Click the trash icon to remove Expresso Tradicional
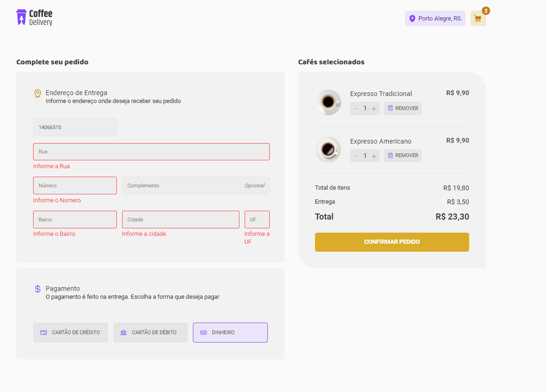Screen dimensions: 547x392 click(391, 108)
